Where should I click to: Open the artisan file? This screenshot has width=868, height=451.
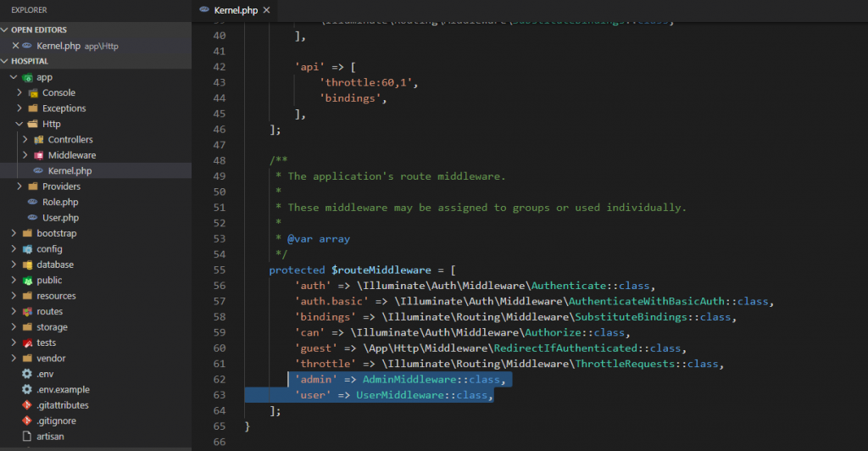click(52, 437)
